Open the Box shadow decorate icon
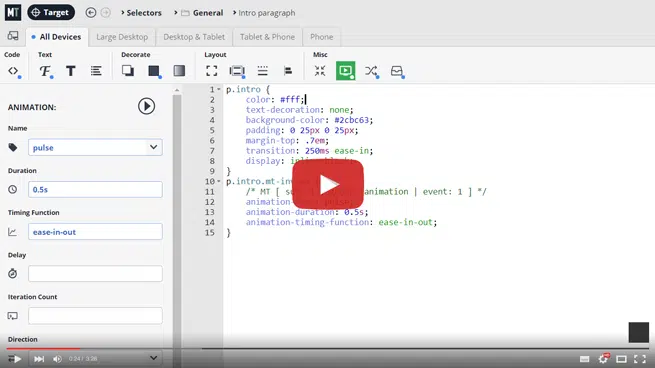The height and width of the screenshot is (368, 655). tap(128, 71)
